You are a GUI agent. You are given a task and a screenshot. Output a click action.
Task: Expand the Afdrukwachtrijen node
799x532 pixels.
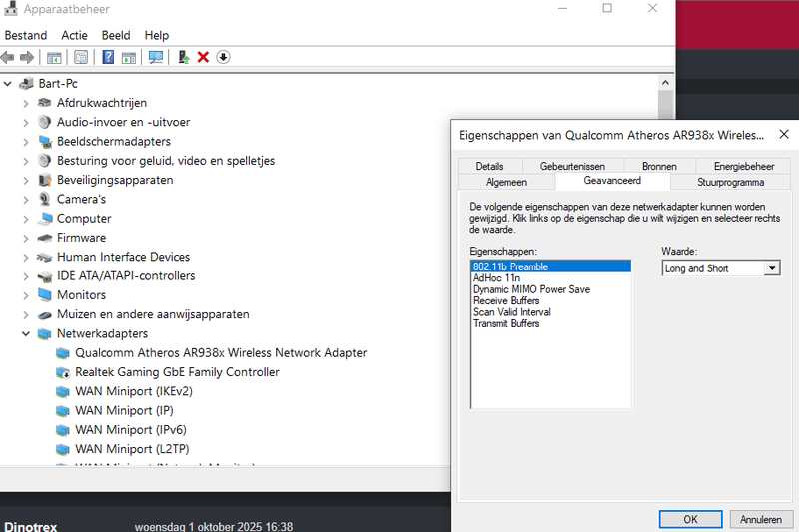(26, 104)
